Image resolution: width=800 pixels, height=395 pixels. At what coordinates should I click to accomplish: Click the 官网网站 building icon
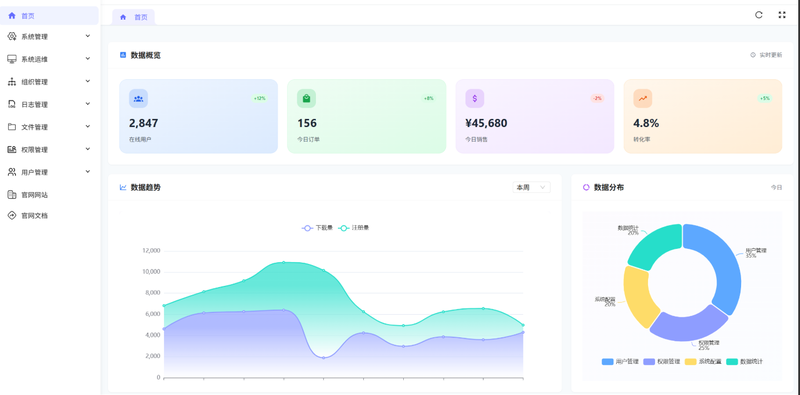(x=12, y=194)
